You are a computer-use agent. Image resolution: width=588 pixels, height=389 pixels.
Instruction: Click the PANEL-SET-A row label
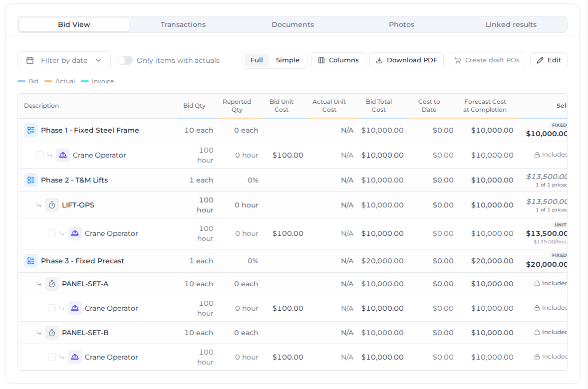click(x=85, y=284)
